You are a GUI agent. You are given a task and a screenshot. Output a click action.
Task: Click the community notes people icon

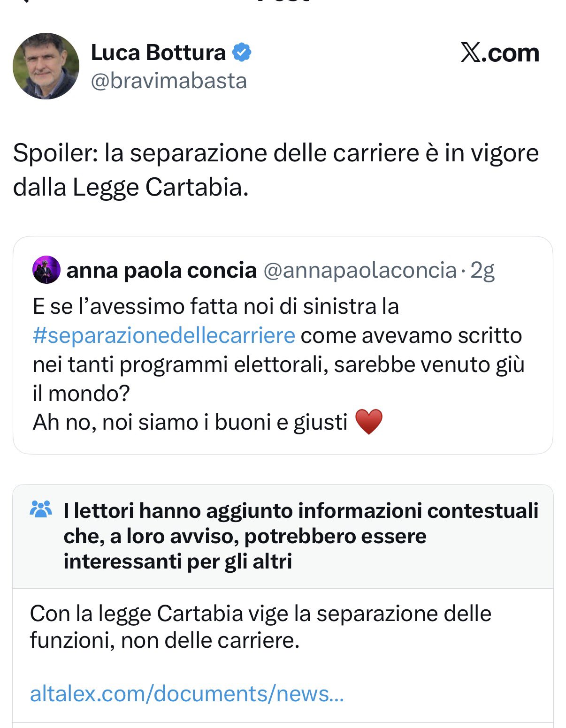click(x=41, y=509)
